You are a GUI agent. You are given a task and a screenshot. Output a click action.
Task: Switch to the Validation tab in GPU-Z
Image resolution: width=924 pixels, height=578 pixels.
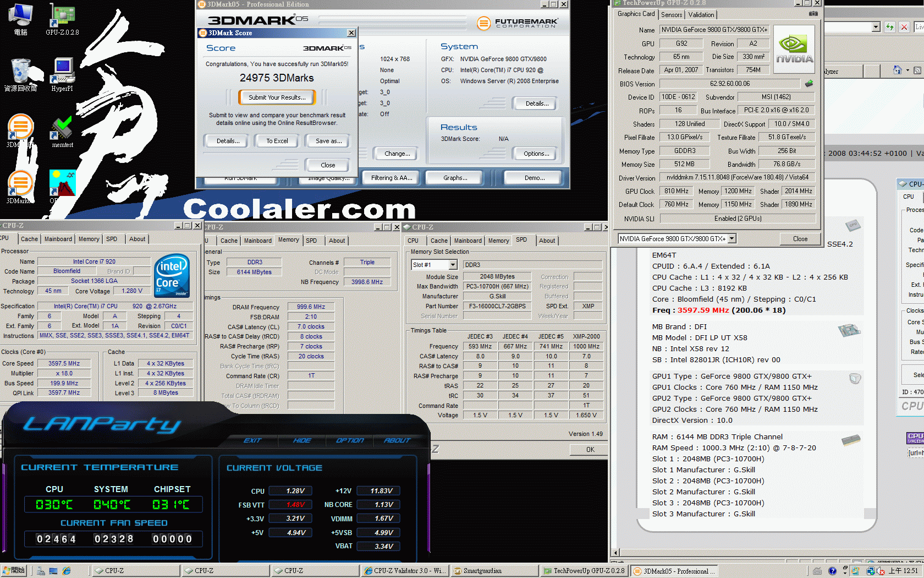pyautogui.click(x=701, y=15)
